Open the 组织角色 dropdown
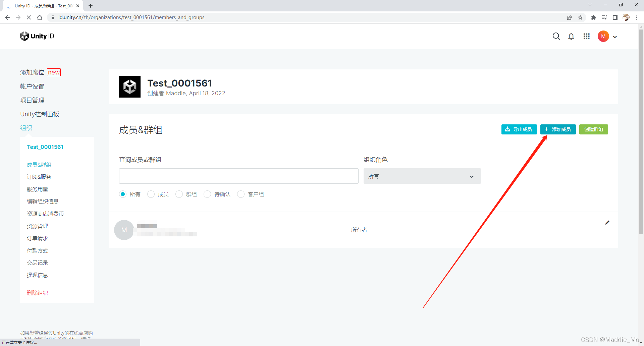Screen dimensions: 644x346 point(422,176)
